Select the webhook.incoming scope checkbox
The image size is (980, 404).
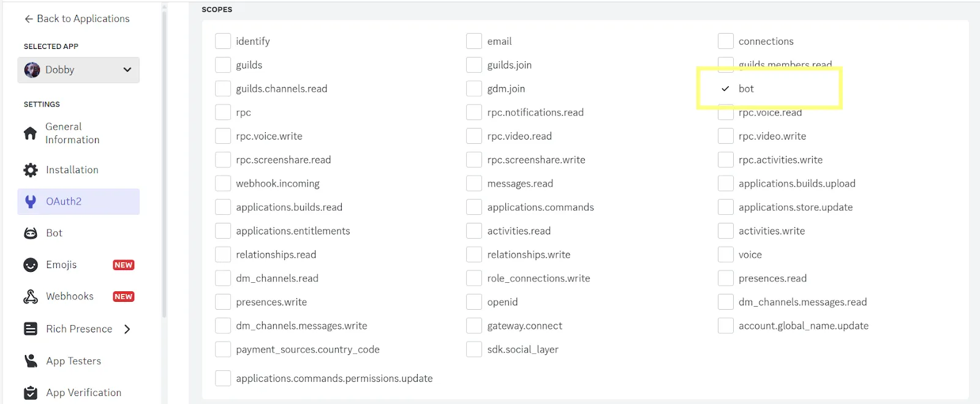223,184
